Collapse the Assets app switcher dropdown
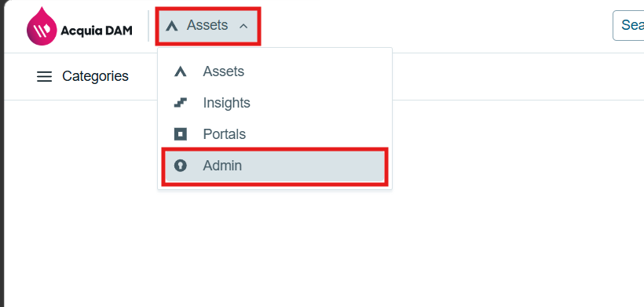Viewport: 644px width, 307px height. click(208, 26)
